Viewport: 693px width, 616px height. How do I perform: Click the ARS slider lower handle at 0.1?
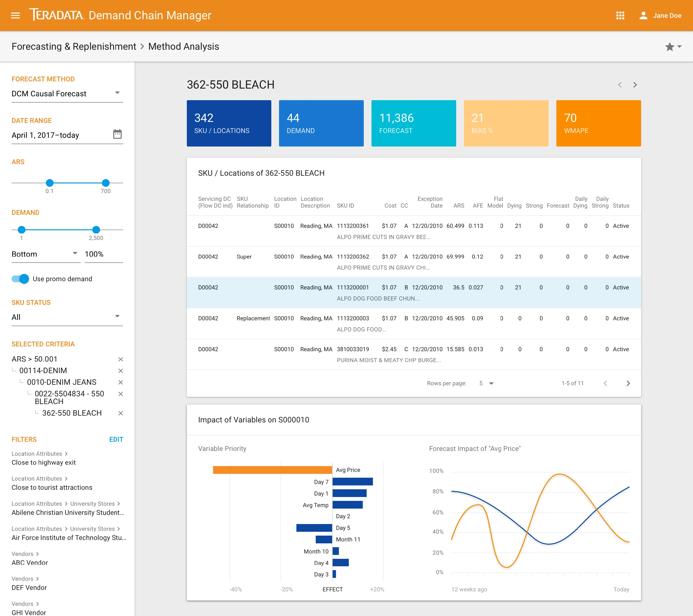coord(50,183)
